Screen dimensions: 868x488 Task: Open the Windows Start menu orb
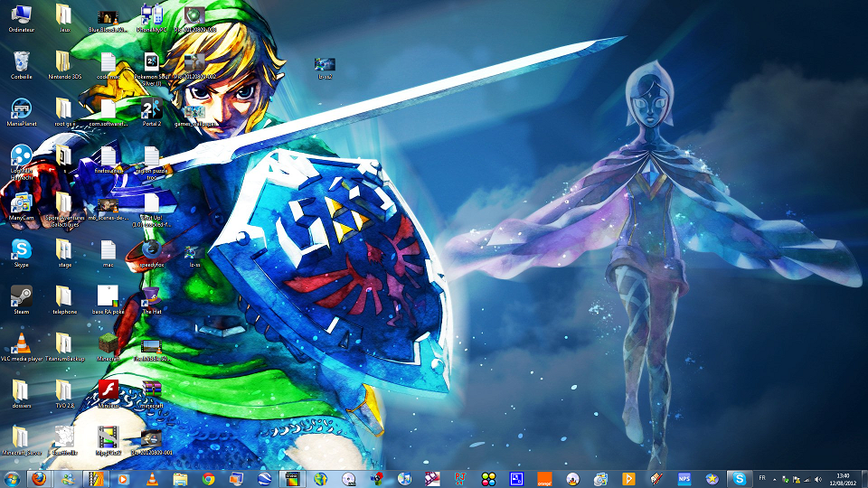click(x=12, y=479)
